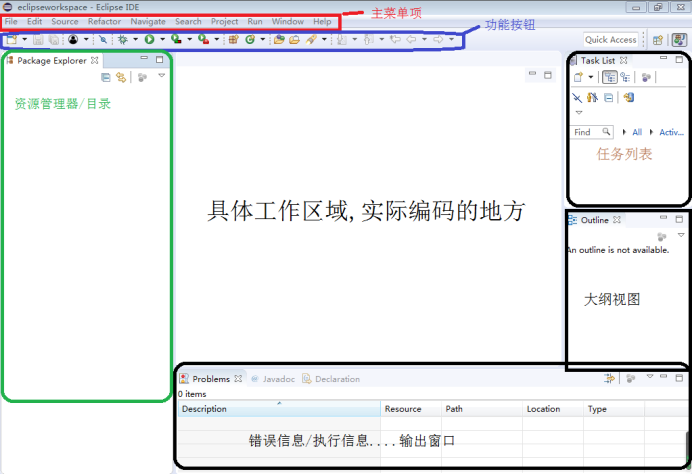
Task: Click the Location column header
Action: [553, 409]
